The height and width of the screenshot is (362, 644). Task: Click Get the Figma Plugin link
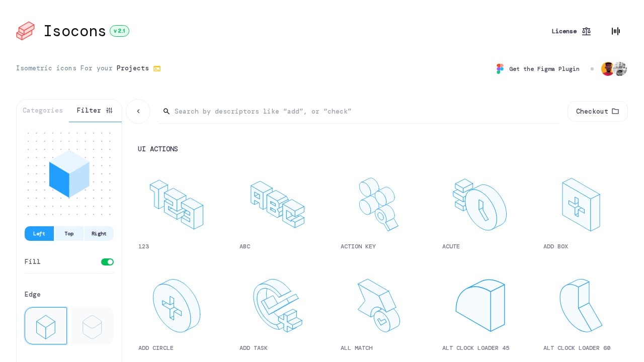(x=544, y=69)
